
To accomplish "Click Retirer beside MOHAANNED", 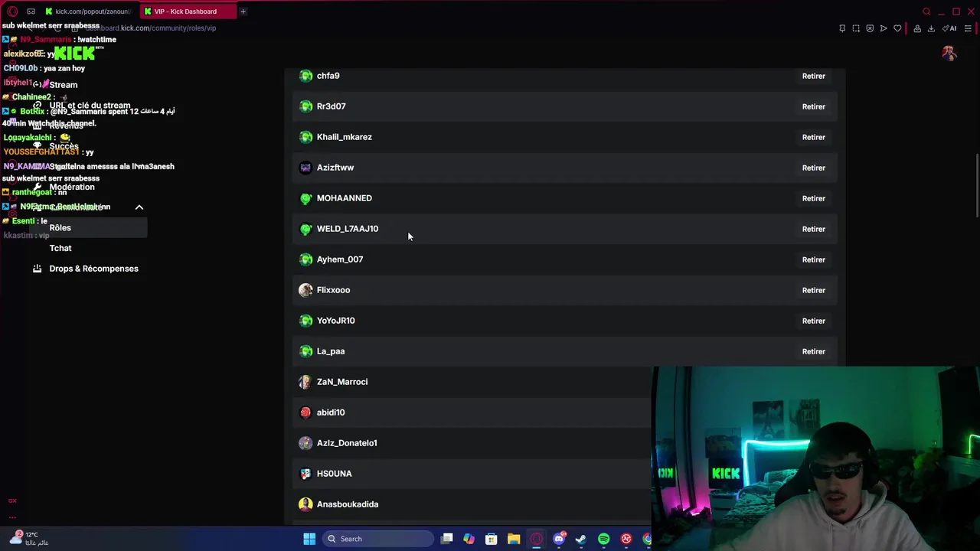I will click(x=813, y=198).
